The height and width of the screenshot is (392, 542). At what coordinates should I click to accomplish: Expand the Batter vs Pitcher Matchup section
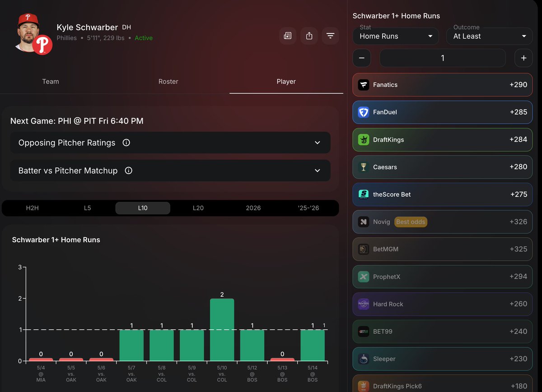[170, 171]
